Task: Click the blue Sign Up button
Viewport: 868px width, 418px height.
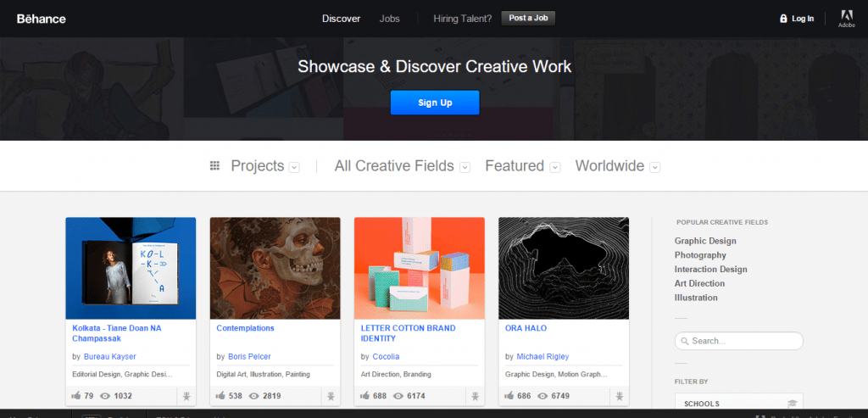Action: 435,103
